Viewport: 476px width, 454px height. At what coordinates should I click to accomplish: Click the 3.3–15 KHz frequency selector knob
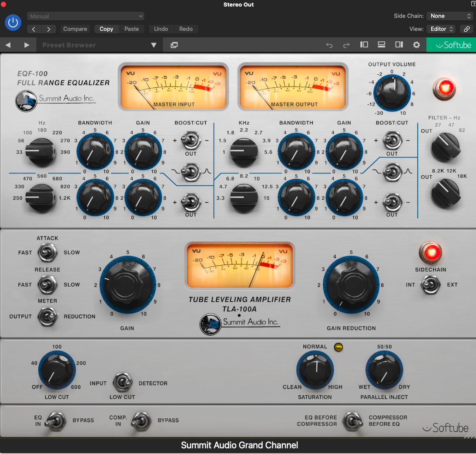click(x=244, y=198)
